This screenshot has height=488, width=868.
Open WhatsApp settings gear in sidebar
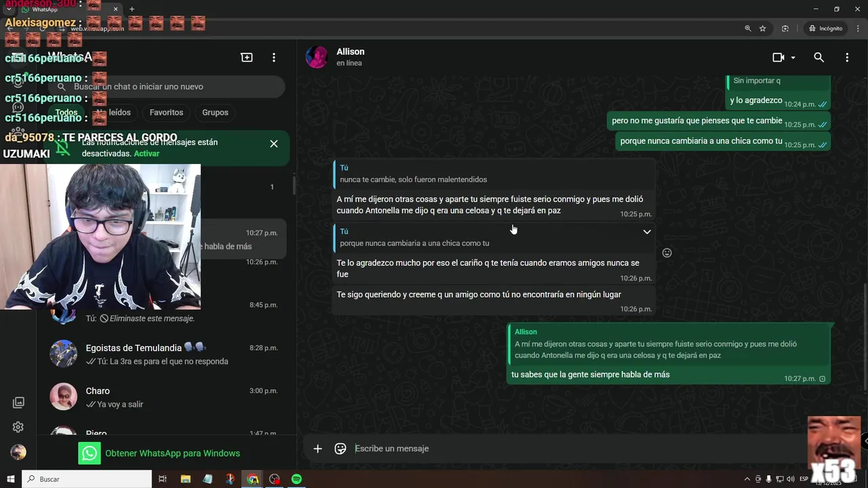tap(18, 427)
